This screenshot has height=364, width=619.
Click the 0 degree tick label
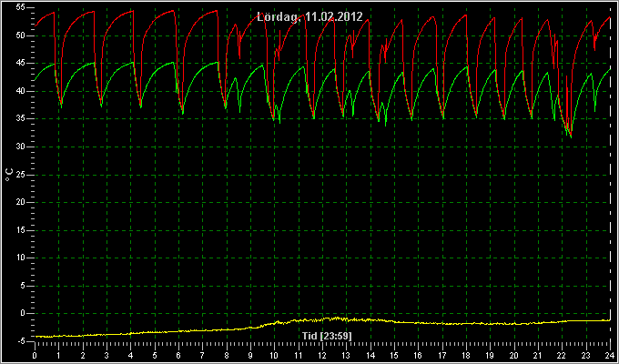pos(27,313)
